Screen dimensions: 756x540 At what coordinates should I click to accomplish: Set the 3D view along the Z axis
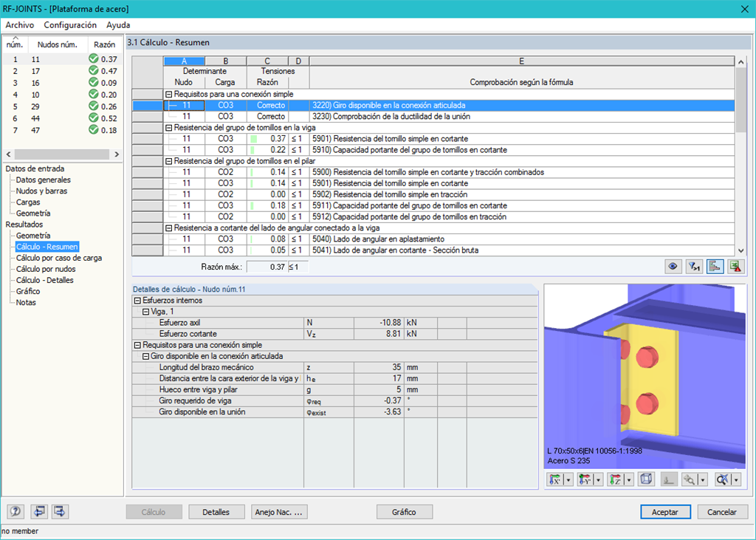[x=616, y=479]
